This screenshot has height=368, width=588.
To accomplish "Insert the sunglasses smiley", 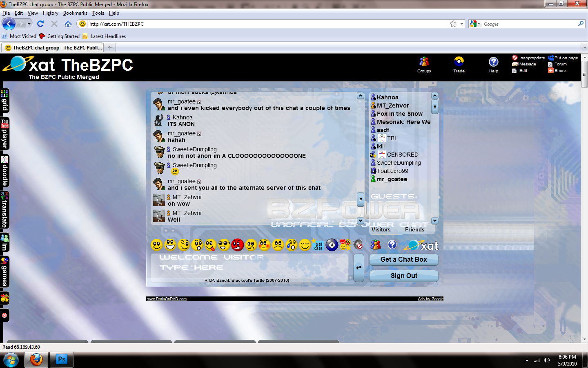I will click(224, 245).
